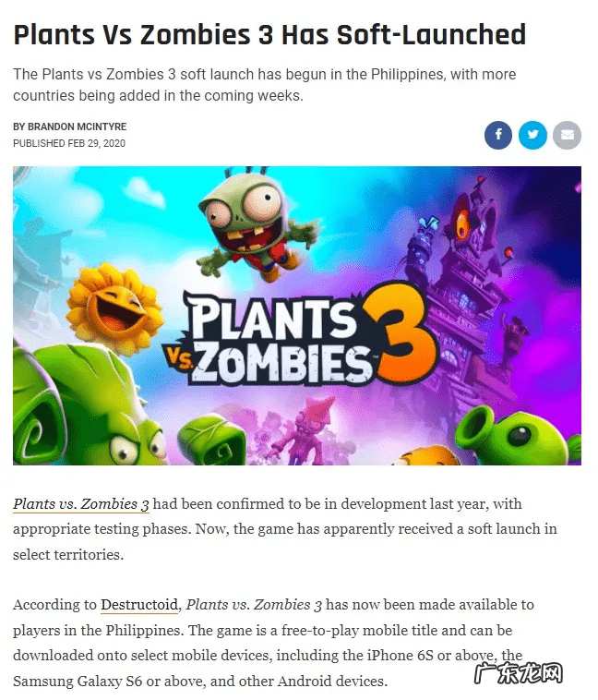The height and width of the screenshot is (700, 598).
Task: Click the Published Feb 29, 2020 date
Action: click(69, 143)
